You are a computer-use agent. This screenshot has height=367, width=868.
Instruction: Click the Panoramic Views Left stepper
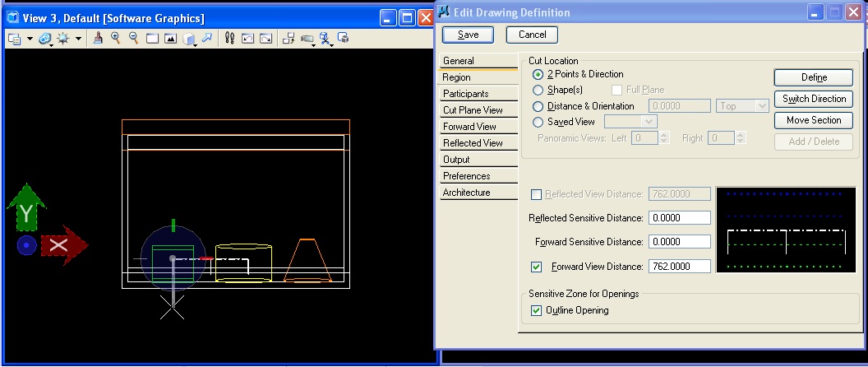664,138
